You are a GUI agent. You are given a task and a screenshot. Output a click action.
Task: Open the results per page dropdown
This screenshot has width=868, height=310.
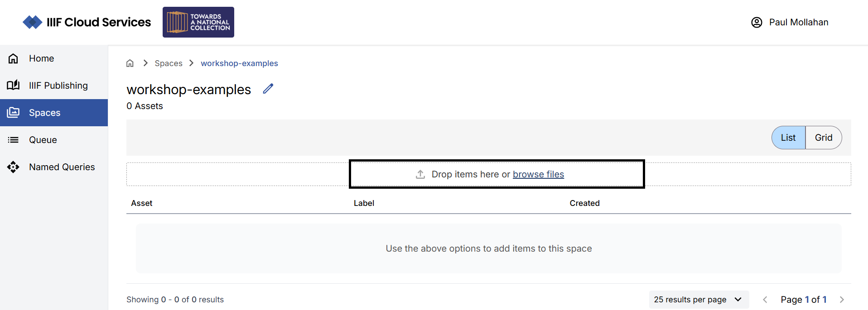(x=699, y=299)
